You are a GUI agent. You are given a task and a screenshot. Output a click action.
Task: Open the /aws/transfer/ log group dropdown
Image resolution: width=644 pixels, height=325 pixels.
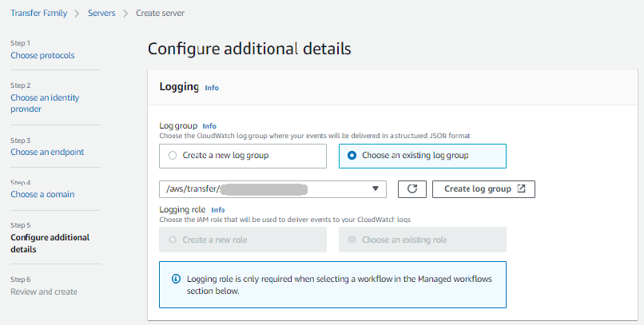tap(272, 189)
